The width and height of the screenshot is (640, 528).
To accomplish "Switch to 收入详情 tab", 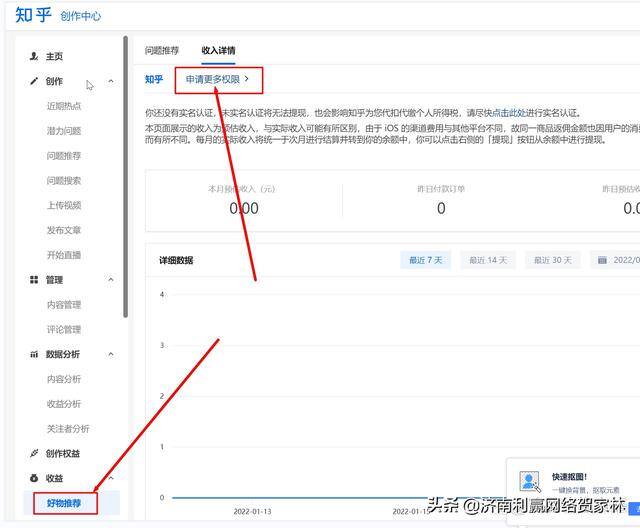I will pyautogui.click(x=218, y=51).
